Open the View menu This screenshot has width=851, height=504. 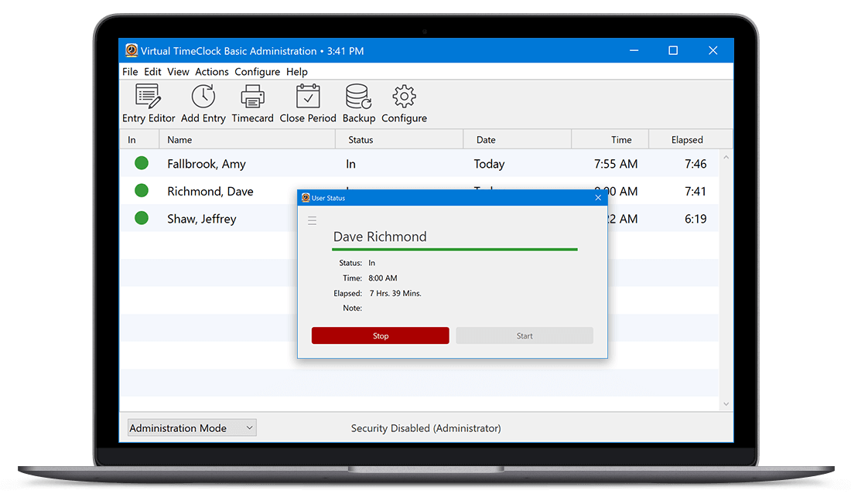point(178,72)
